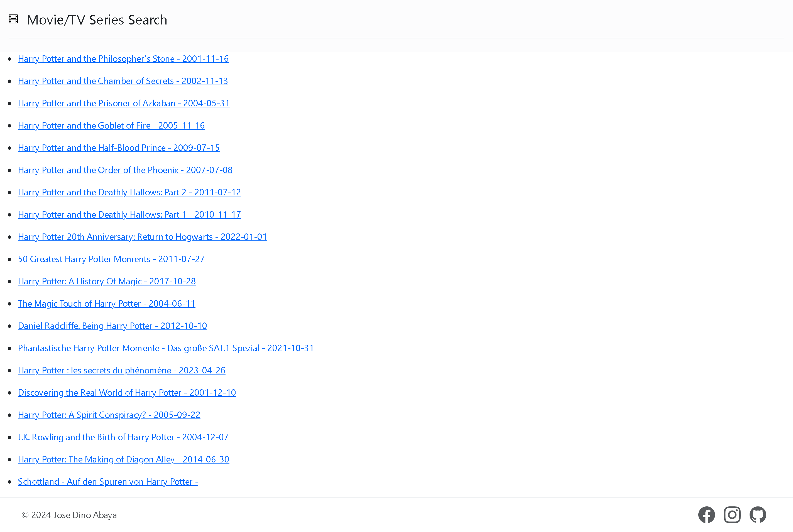Open Harry Potter: The Making of Diagon Alley
Image resolution: width=793 pixels, height=532 pixels.
pyautogui.click(x=124, y=459)
